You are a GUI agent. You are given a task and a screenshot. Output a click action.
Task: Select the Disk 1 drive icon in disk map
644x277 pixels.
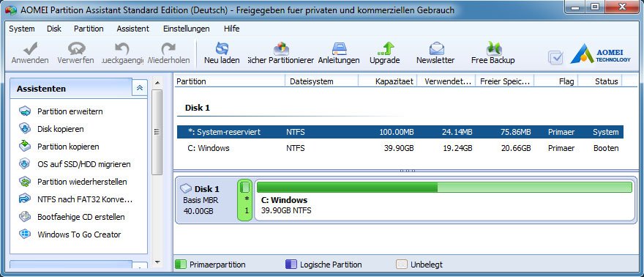click(187, 188)
